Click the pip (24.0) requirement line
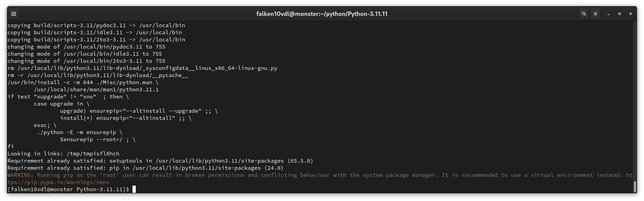644x201 pixels. coord(145,168)
